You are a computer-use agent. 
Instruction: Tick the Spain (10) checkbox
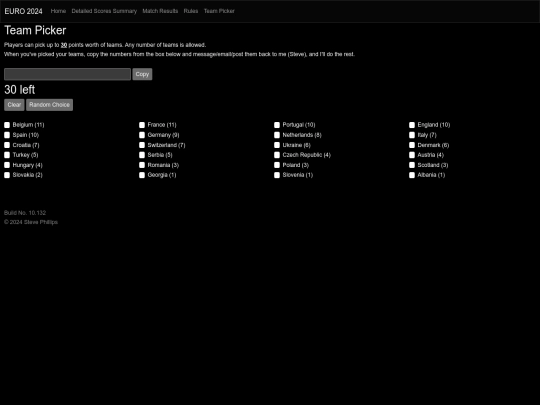(x=7, y=135)
